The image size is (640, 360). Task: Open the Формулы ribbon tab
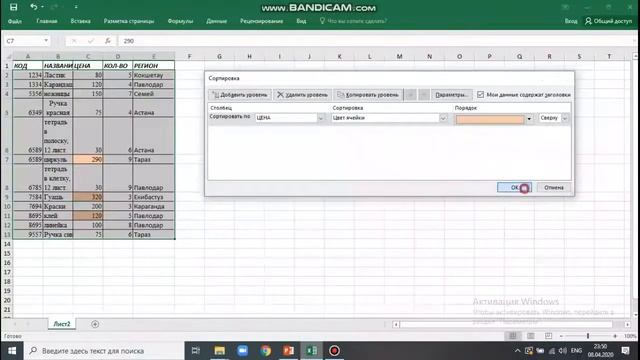click(180, 21)
